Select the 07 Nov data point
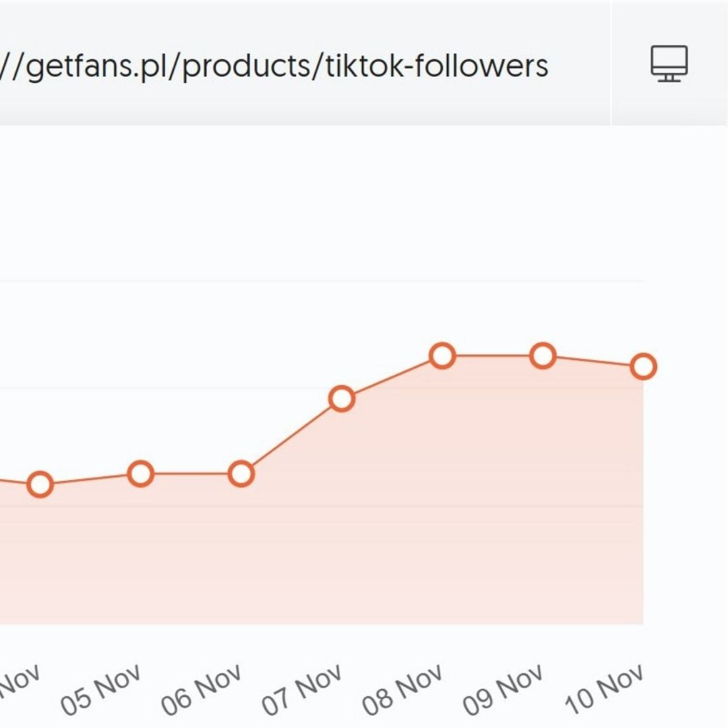The image size is (728, 728). point(342,399)
